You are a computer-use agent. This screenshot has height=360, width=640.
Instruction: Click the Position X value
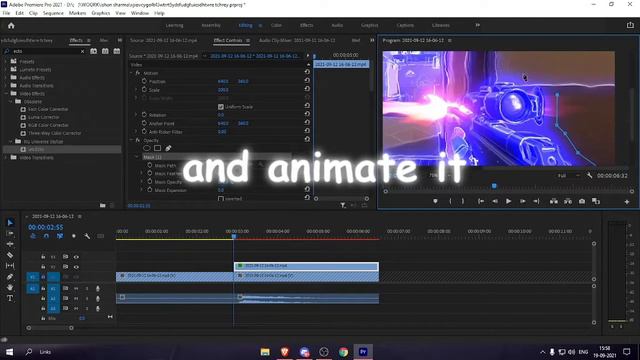point(223,81)
